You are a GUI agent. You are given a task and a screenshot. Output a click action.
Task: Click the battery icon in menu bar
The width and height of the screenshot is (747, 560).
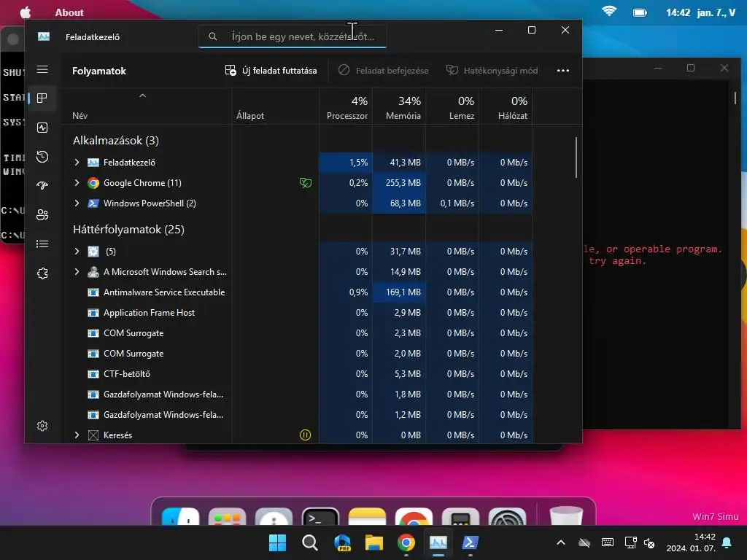tap(640, 12)
